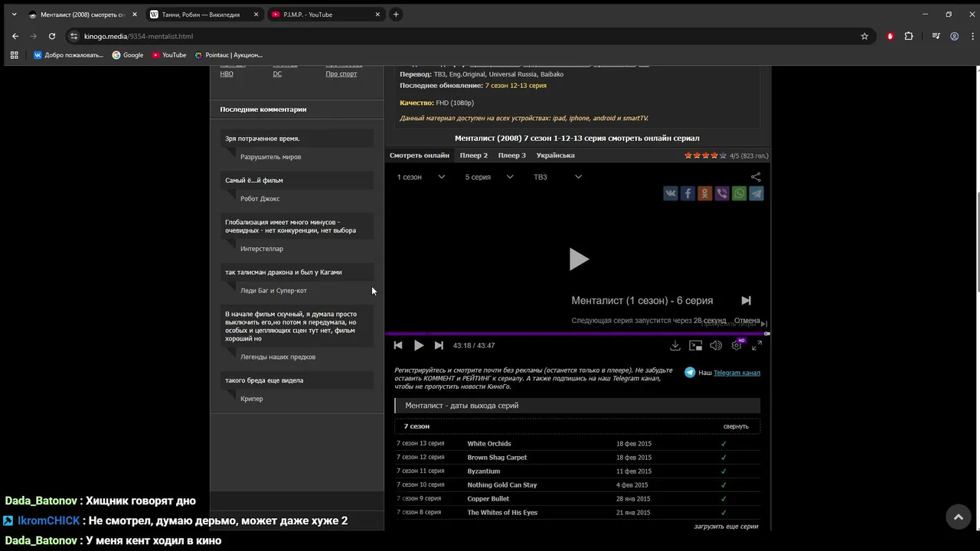This screenshot has width=980, height=551.
Task: Open the share icon in the player
Action: click(x=756, y=177)
